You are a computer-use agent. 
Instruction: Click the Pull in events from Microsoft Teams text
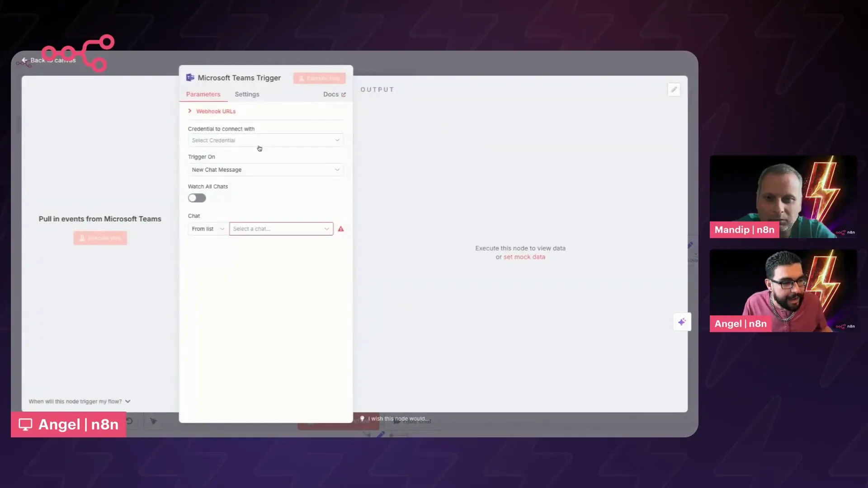(x=100, y=219)
